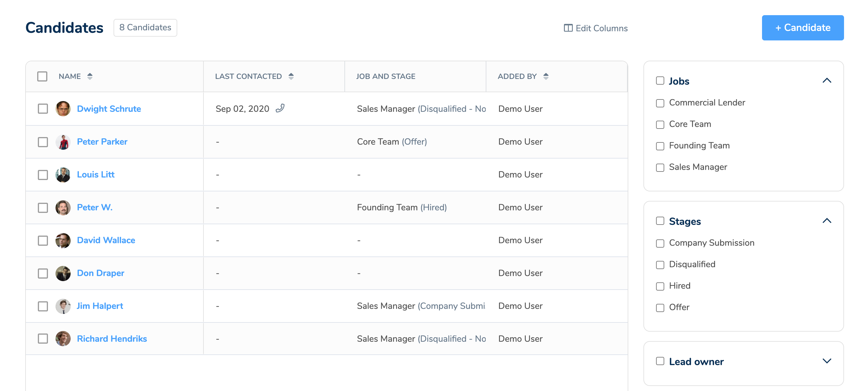Screen dimensions: 868x391
Task: Select the checkbox for Louis Litt
Action: pos(43,175)
